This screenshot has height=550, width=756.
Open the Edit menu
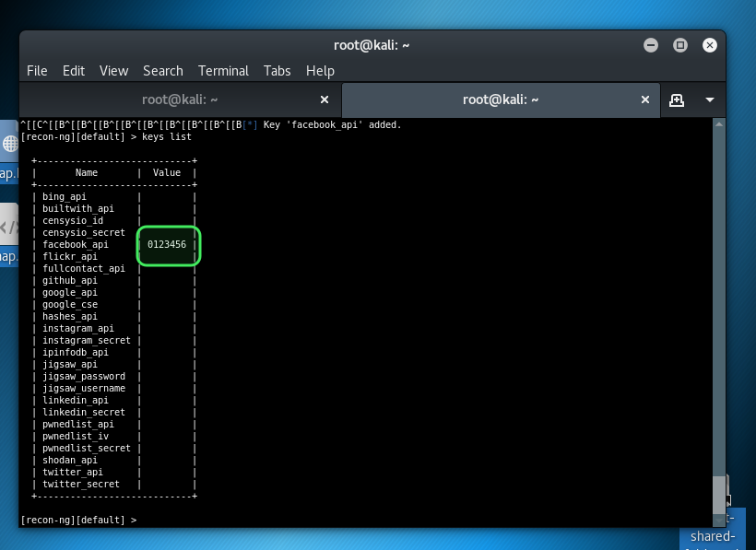[74, 71]
